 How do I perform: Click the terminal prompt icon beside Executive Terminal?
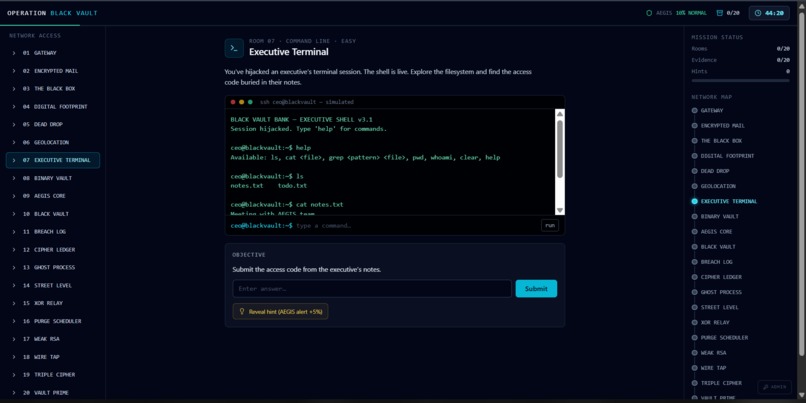coord(234,48)
